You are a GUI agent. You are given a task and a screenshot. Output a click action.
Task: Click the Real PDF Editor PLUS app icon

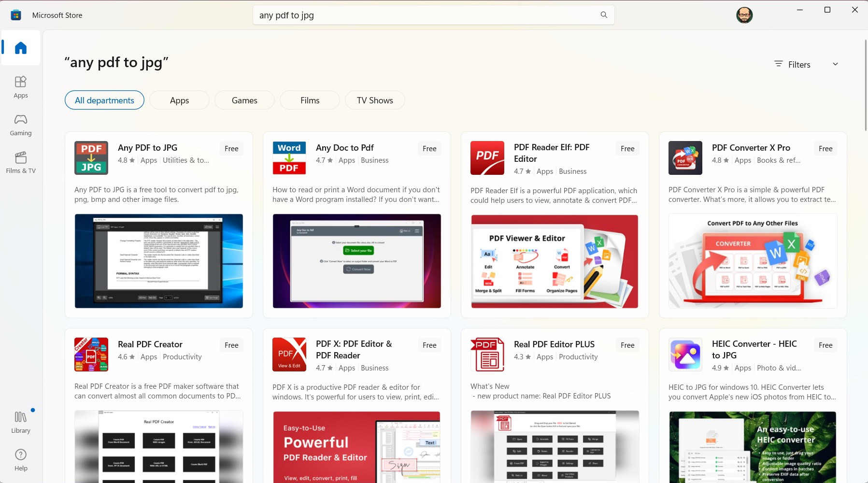tap(487, 355)
